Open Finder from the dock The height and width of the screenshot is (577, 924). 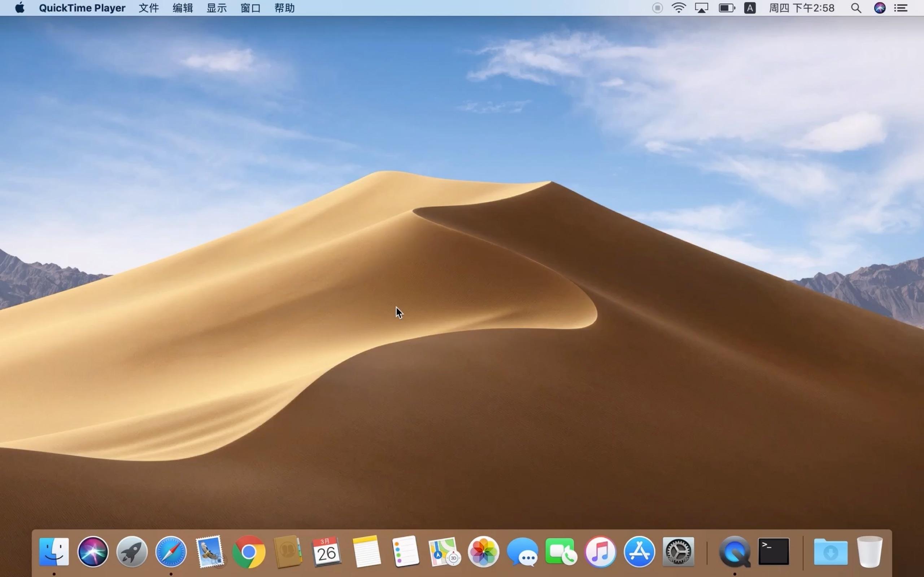[x=54, y=552]
